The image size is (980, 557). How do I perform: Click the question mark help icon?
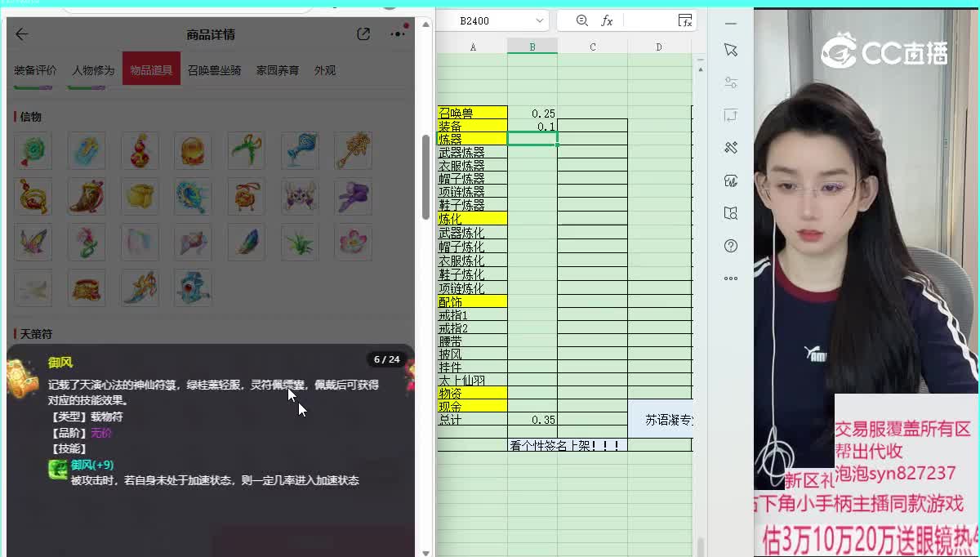[x=731, y=246]
